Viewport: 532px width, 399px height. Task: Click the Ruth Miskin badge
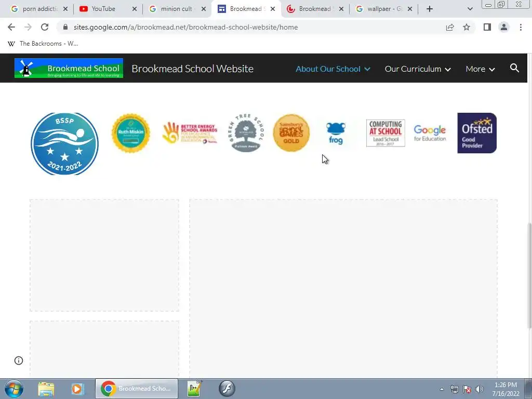pos(130,132)
